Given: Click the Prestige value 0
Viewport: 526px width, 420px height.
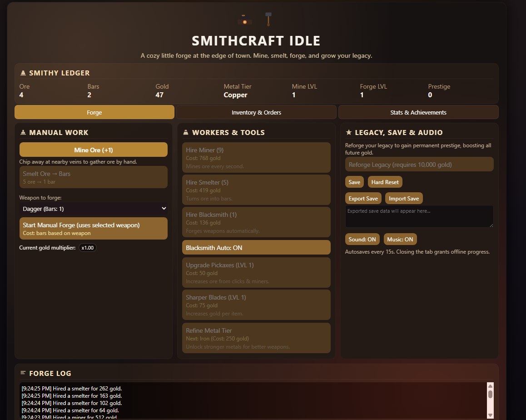Looking at the screenshot, I should tap(430, 95).
